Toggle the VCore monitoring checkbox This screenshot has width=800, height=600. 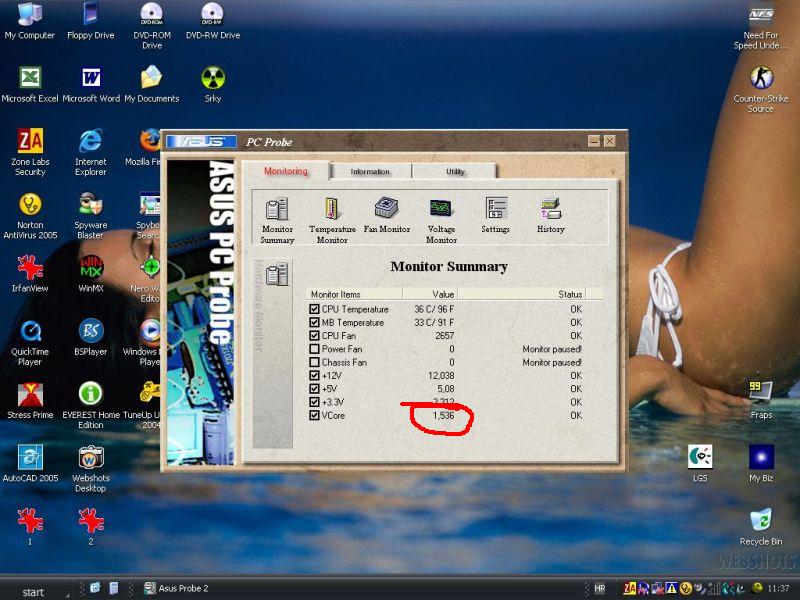[x=315, y=415]
